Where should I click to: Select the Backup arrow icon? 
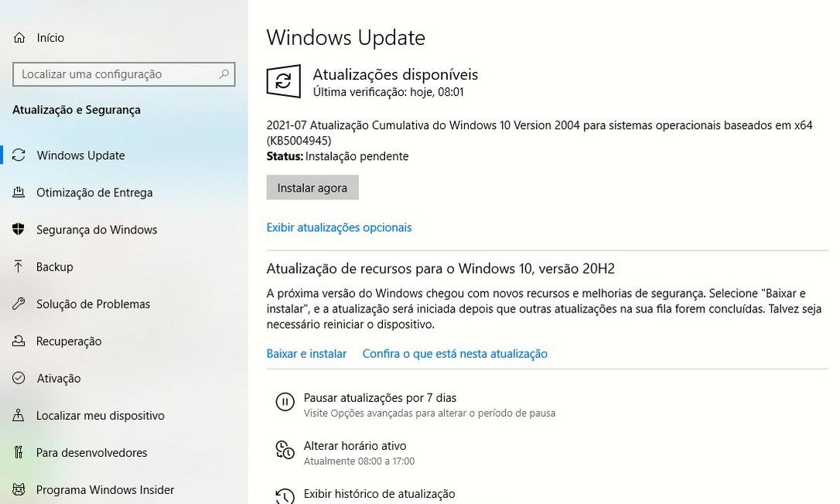click(19, 266)
